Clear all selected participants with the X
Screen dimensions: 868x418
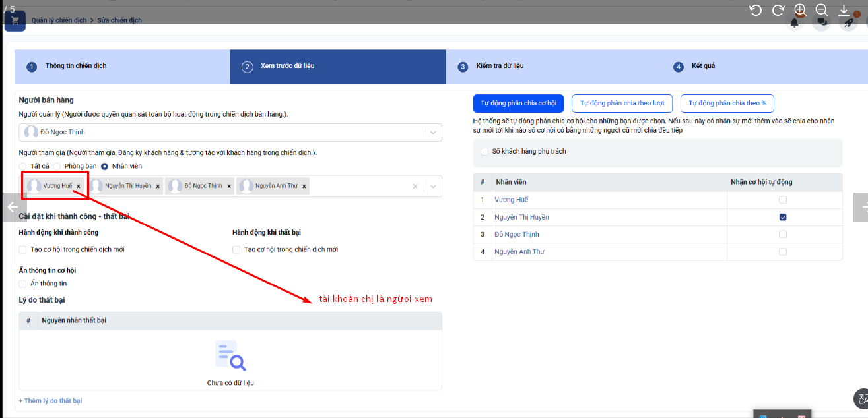pyautogui.click(x=415, y=186)
